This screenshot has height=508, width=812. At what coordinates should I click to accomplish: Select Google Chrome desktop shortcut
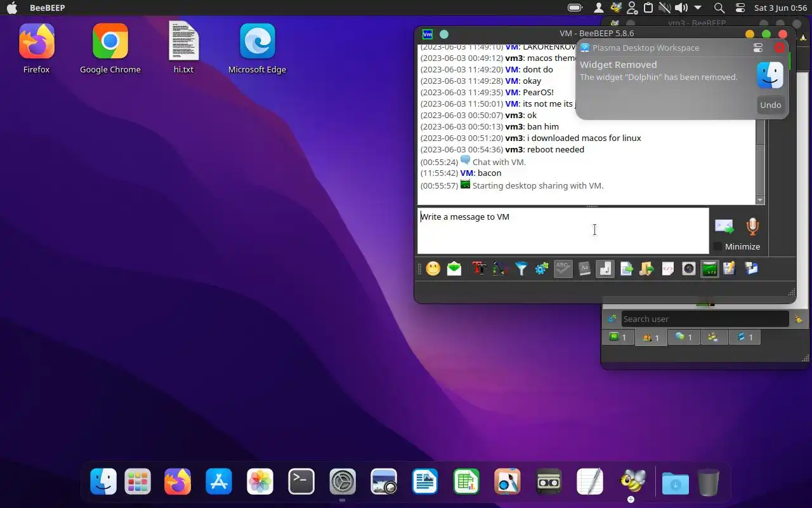pyautogui.click(x=110, y=49)
